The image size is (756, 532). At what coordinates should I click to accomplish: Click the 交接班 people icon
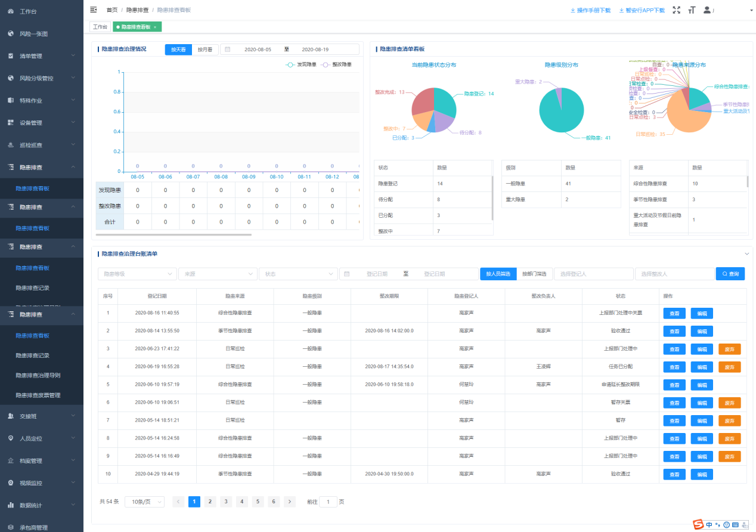11,416
